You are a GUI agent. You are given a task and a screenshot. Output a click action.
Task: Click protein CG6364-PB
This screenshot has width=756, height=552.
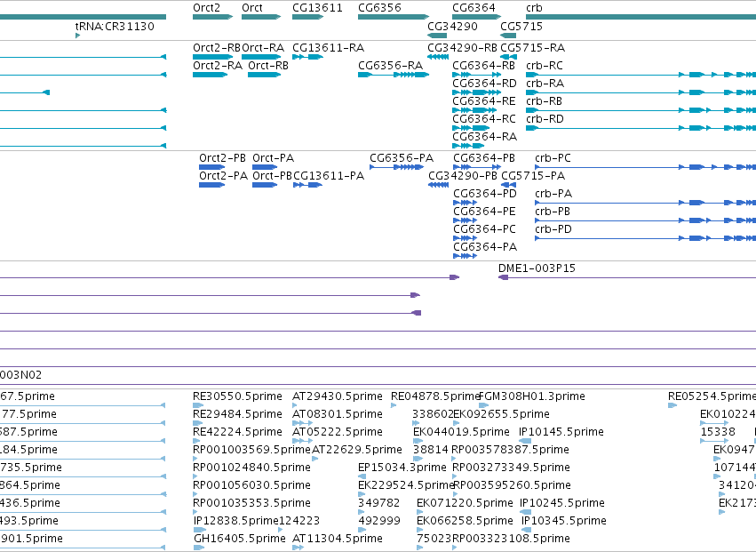484,158
